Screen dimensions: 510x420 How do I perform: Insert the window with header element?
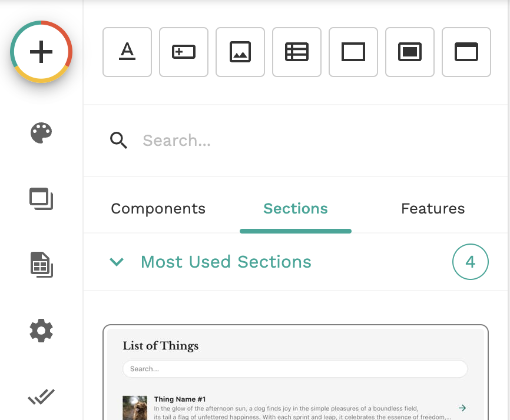pos(466,52)
